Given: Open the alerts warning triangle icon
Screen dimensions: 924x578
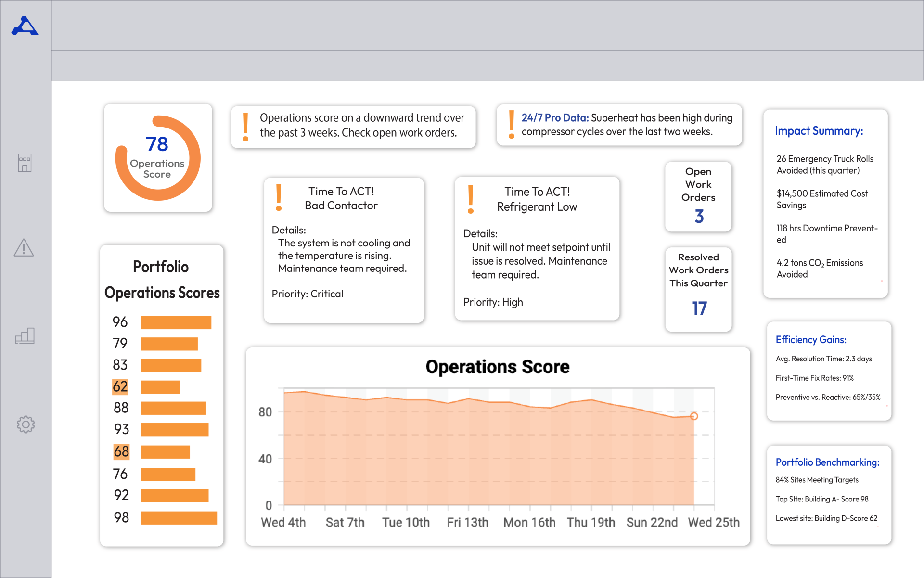Looking at the screenshot, I should [x=24, y=248].
